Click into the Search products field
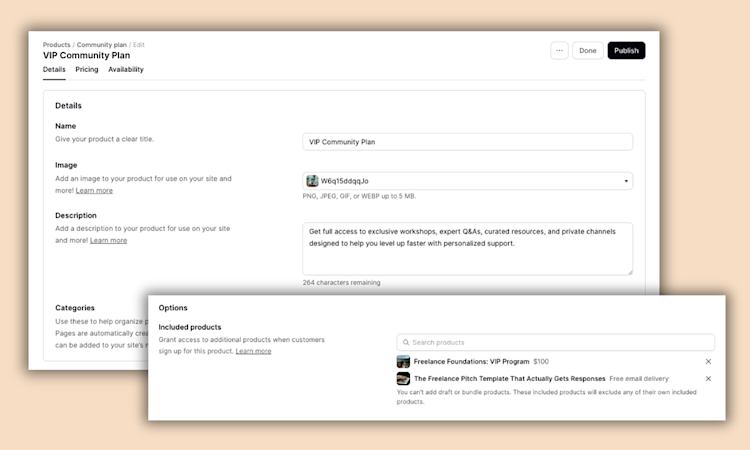Screen dimensions: 750x450 click(560, 342)
